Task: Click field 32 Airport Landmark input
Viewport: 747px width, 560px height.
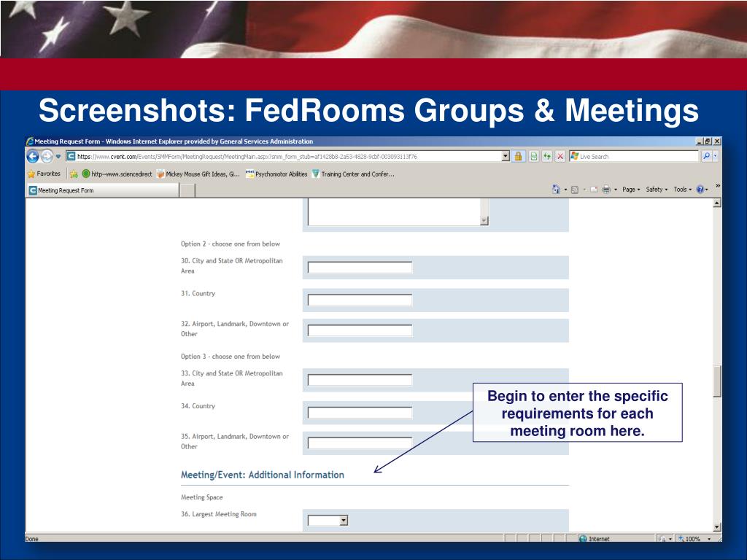Action: pyautogui.click(x=360, y=330)
